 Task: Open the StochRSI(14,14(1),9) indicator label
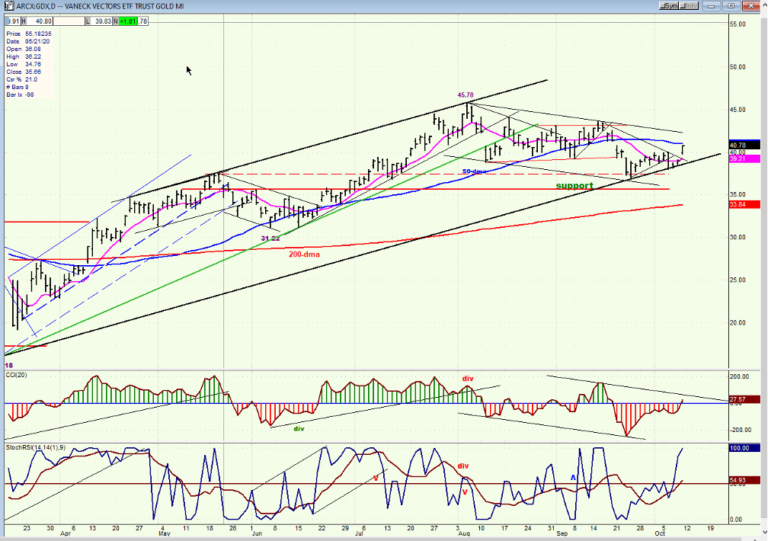click(35, 447)
